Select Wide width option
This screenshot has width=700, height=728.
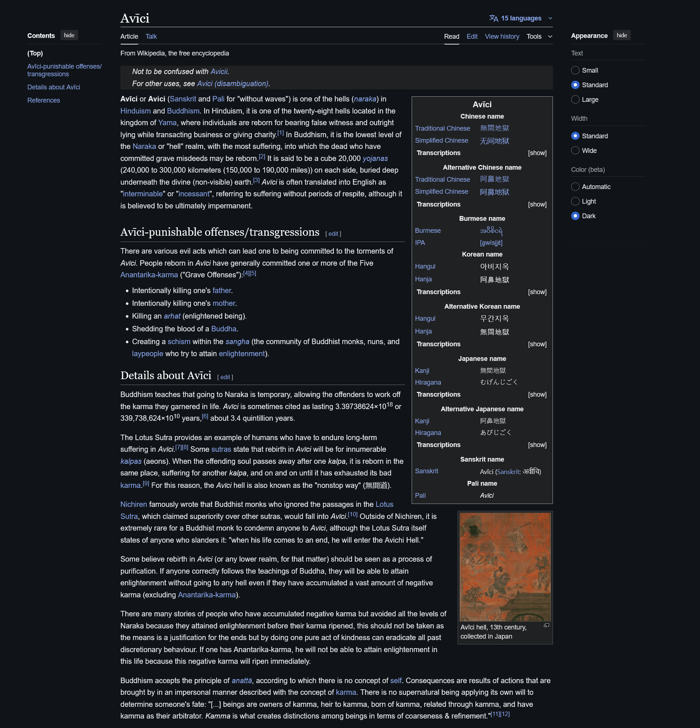(575, 150)
